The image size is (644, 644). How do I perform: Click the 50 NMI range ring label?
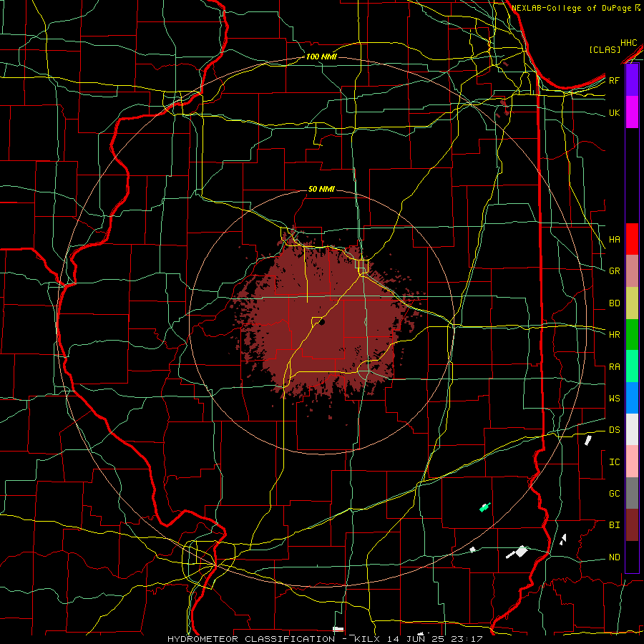[x=321, y=189]
